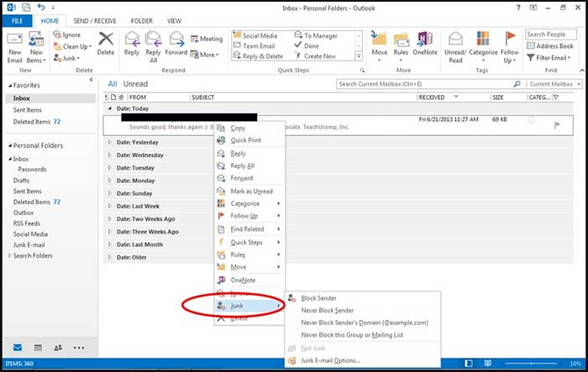
Task: Click the Meeting reply icon
Action: (194, 39)
